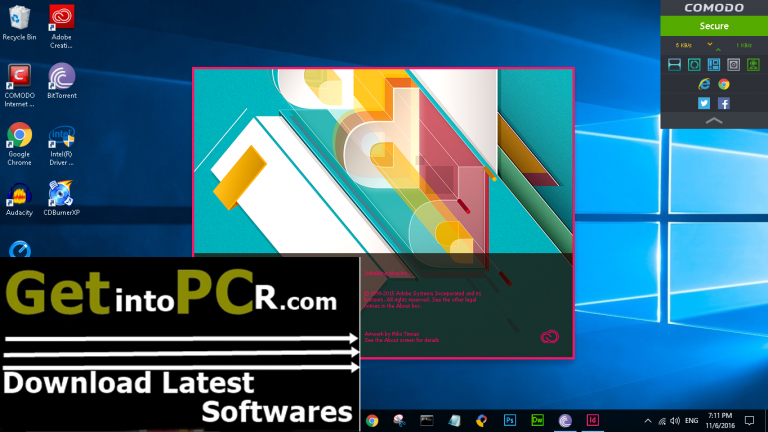Open Snipping Tool from the taskbar
Viewport: 768px width, 432px height.
click(x=400, y=420)
